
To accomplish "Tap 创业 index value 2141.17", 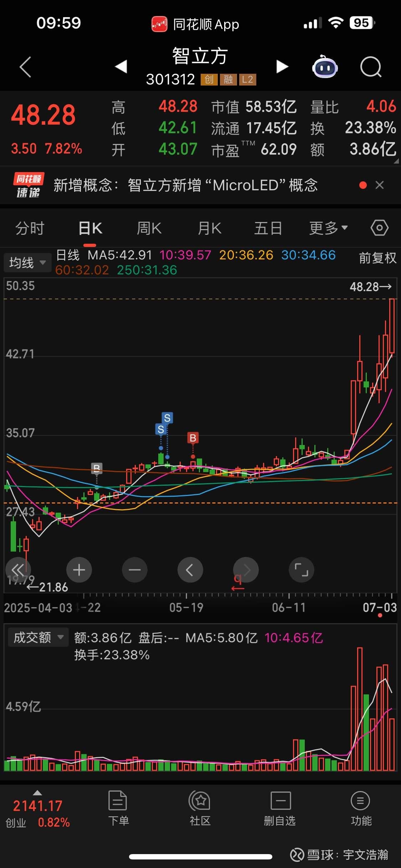I will (37, 806).
